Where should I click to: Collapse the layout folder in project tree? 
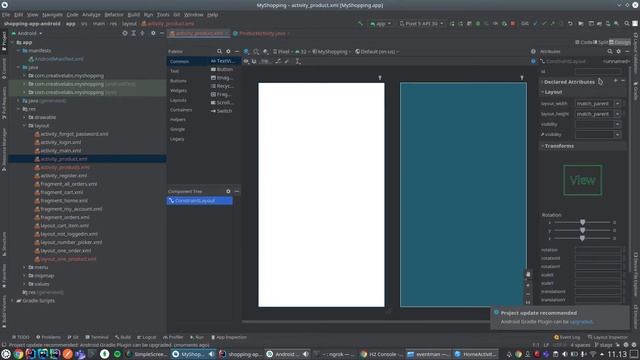[x=24, y=126]
